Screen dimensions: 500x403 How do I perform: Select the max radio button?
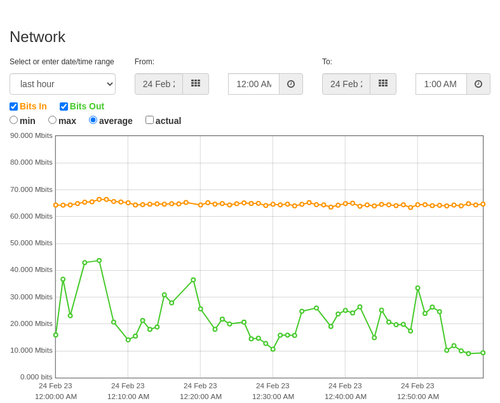point(52,120)
